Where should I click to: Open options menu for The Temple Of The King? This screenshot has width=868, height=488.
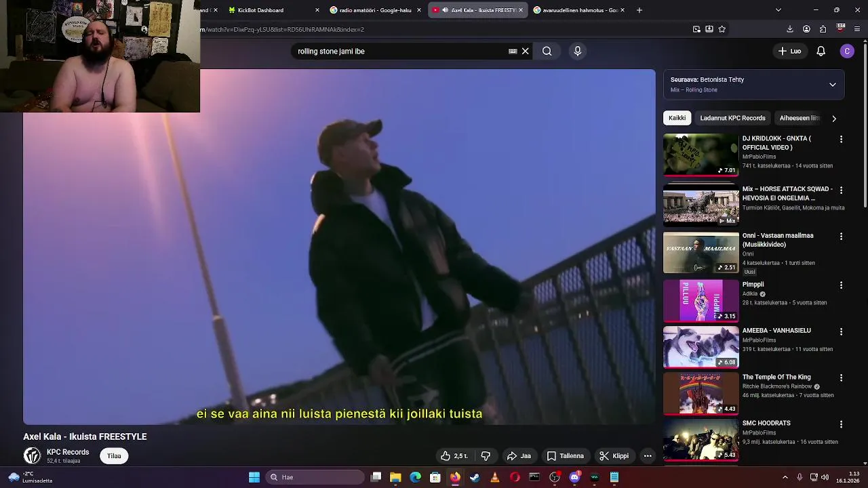(x=841, y=378)
